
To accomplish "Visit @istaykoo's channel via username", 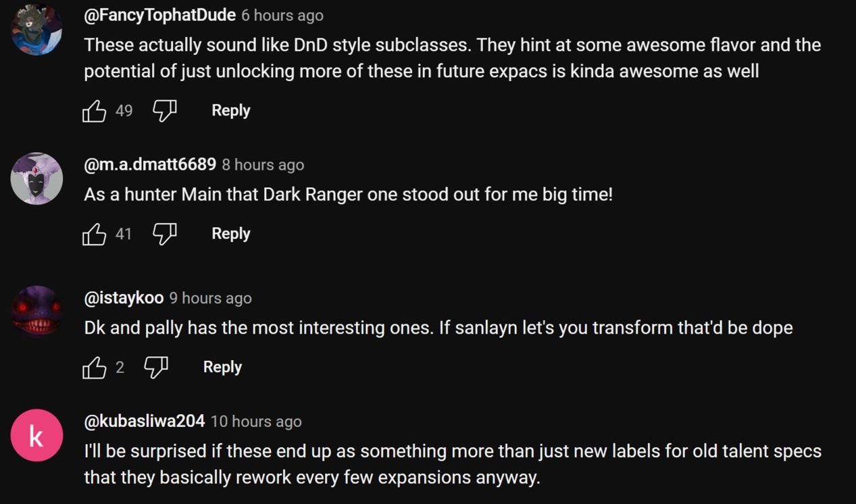I will 124,298.
